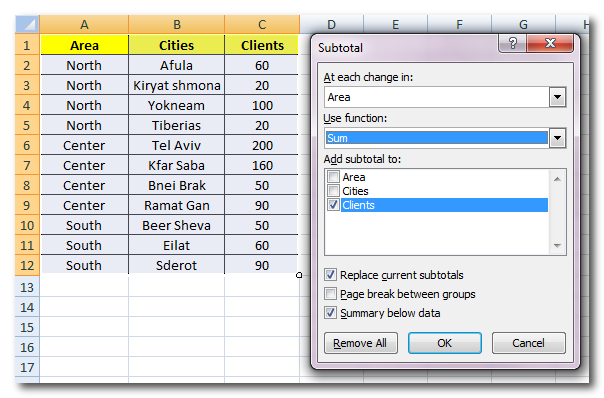
Task: Open the Use function dropdown arrow
Action: [x=557, y=138]
